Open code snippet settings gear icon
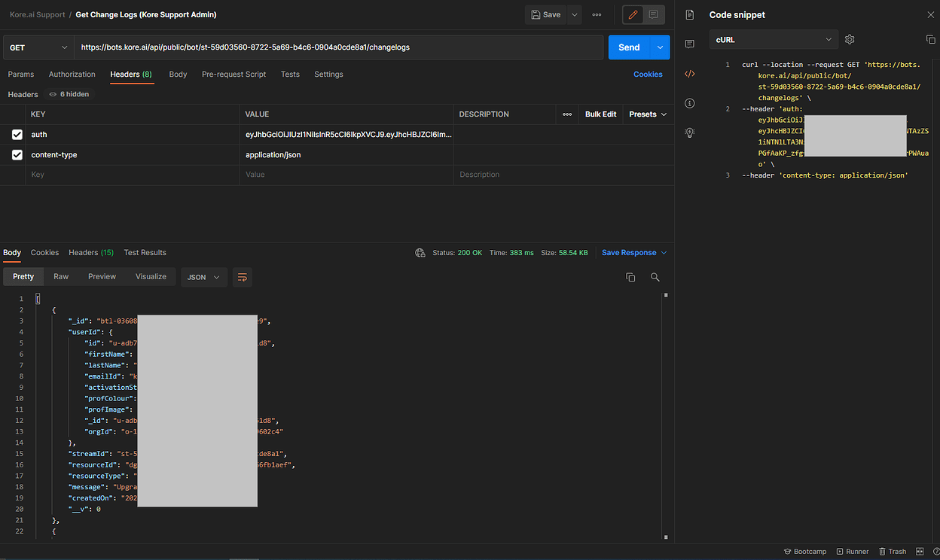 (x=850, y=39)
